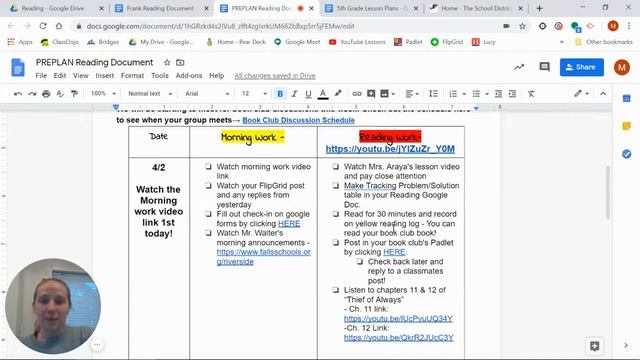Open the font size 12 dropdown
640x360 pixels.
tap(254, 93)
